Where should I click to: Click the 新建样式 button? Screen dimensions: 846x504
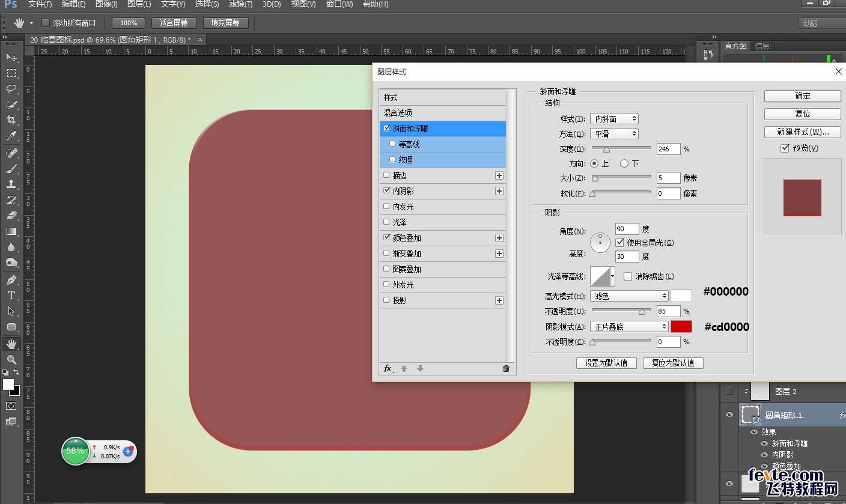click(x=802, y=132)
